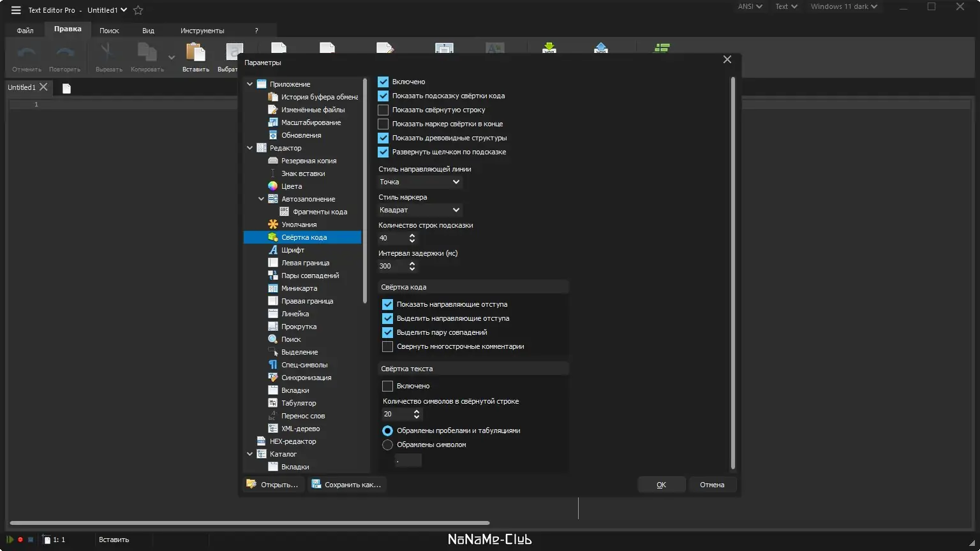Collapse the Редактор tree node

pos(250,148)
